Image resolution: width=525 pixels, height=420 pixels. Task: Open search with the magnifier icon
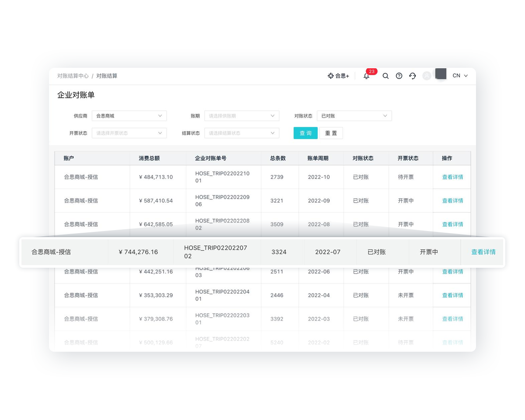pos(385,76)
